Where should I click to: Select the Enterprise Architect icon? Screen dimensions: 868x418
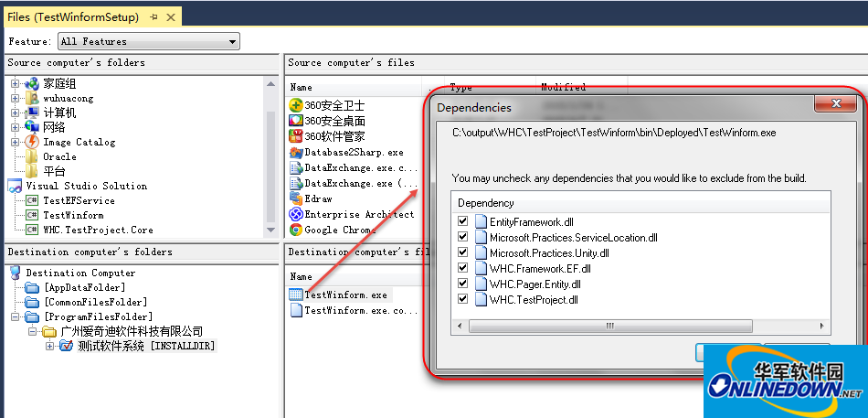point(296,214)
